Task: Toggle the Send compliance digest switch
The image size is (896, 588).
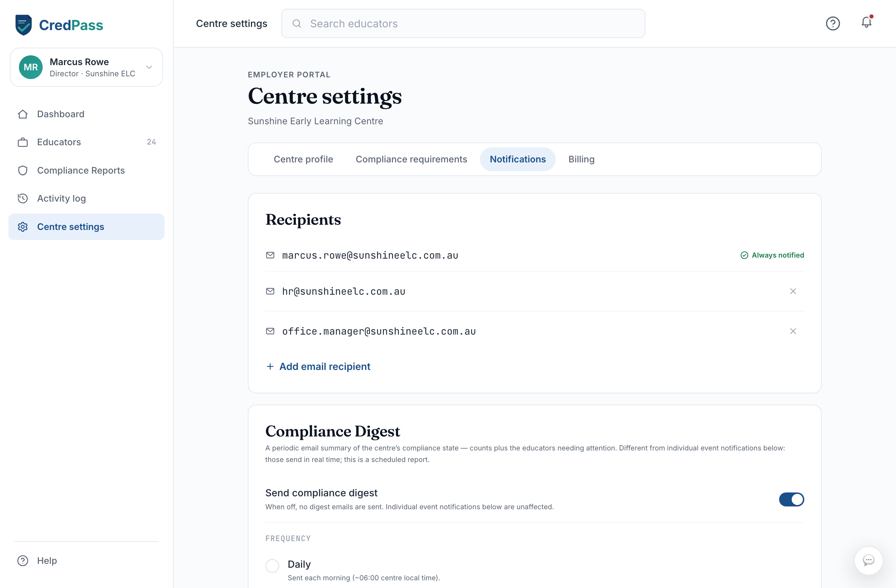Action: [791, 499]
